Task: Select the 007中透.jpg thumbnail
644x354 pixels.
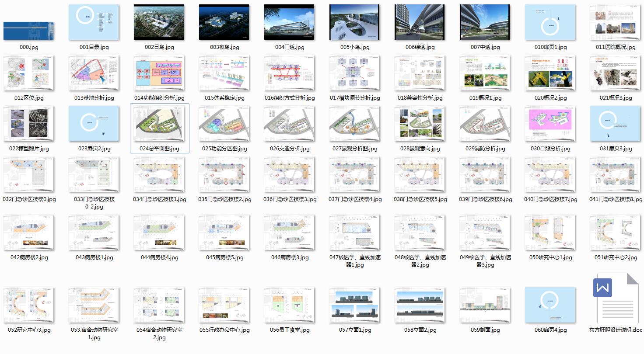Action: (x=485, y=22)
